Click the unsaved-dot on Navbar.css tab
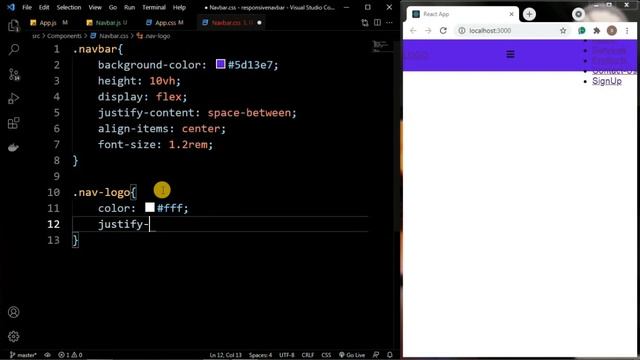This screenshot has width=640, height=360. pyautogui.click(x=259, y=23)
